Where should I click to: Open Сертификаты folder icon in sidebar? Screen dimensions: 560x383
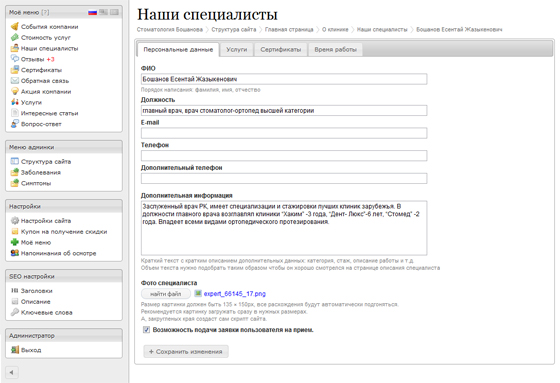coord(15,70)
